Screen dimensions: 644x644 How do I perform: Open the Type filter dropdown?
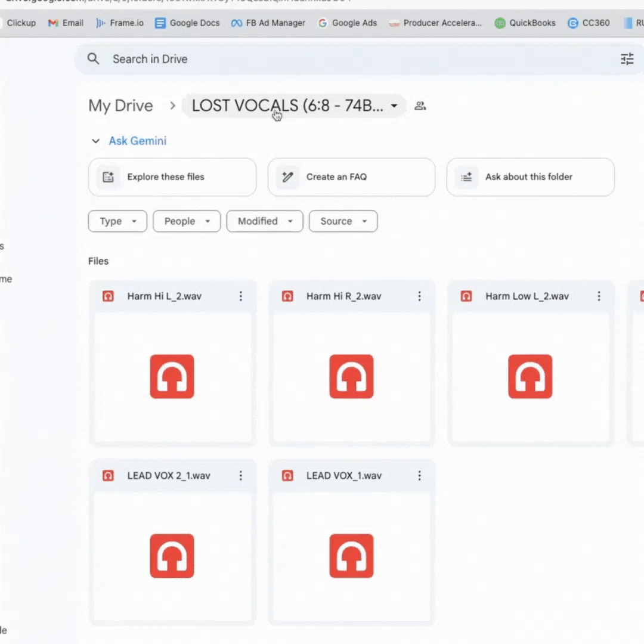coord(117,221)
